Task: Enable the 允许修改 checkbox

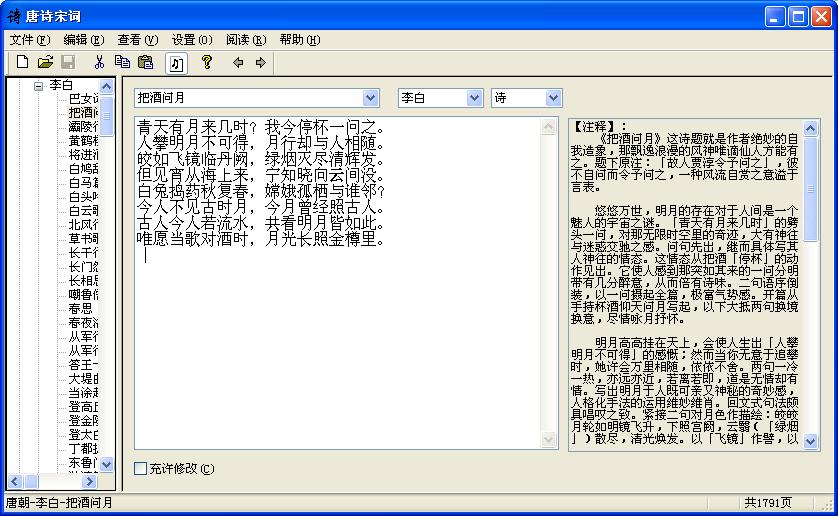Action: pos(141,468)
